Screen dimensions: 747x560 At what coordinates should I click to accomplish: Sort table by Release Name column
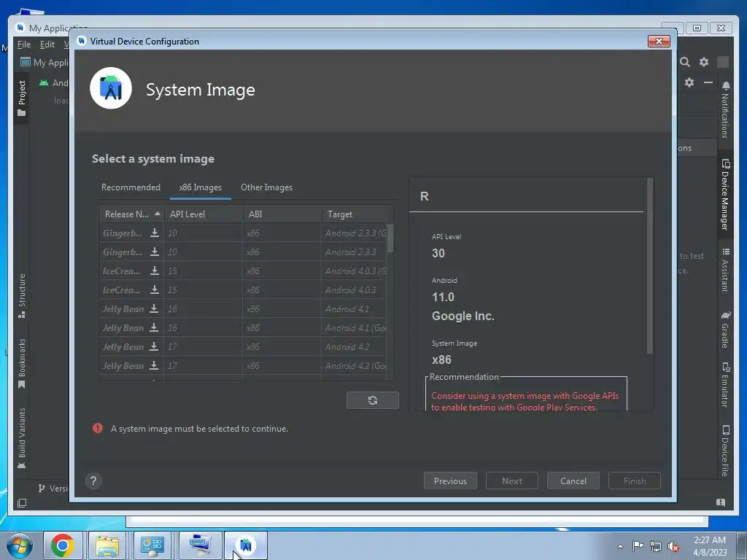[131, 214]
